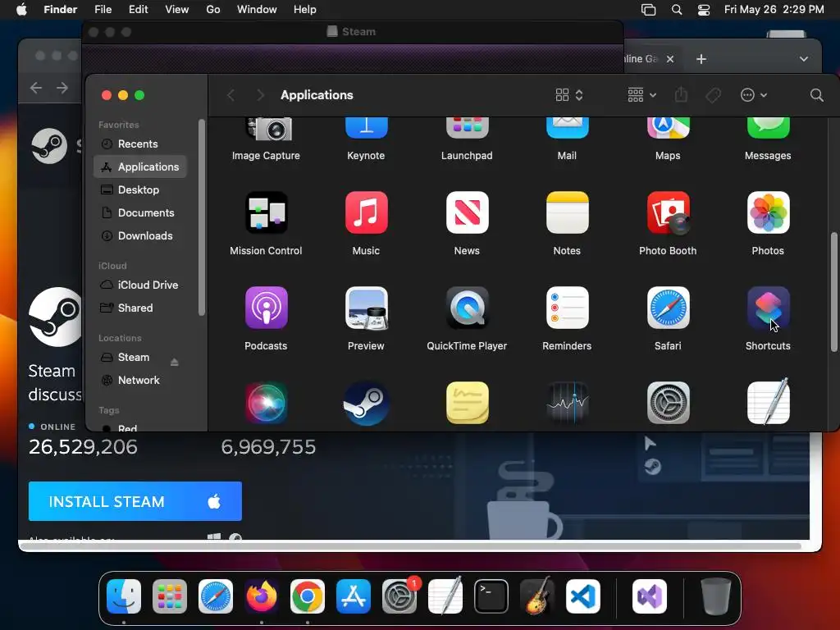Eject the Steam volume in sidebar
The image size is (840, 630).
tap(174, 363)
